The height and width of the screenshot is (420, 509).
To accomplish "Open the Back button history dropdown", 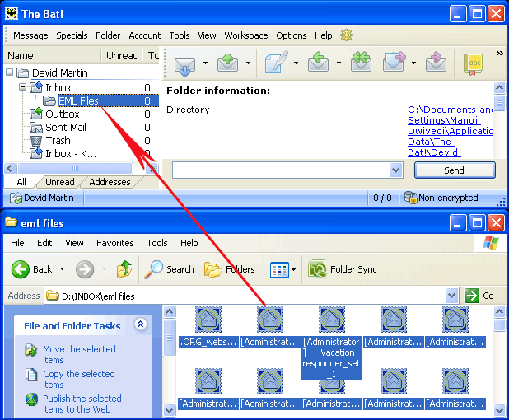I will pos(62,269).
